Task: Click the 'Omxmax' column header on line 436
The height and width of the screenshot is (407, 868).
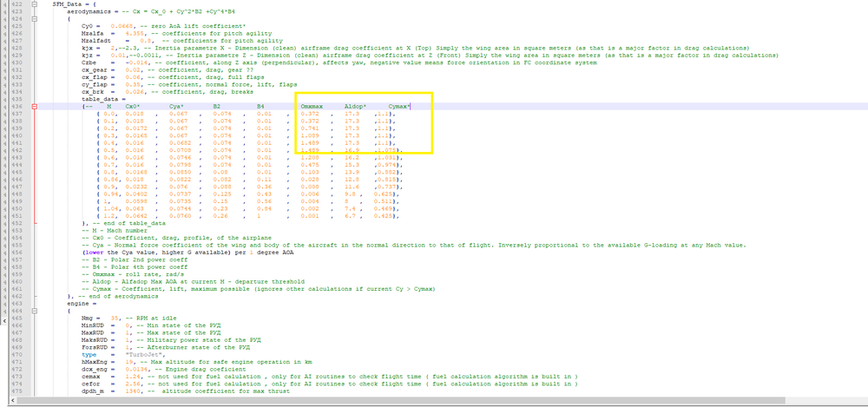Action: pyautogui.click(x=312, y=107)
